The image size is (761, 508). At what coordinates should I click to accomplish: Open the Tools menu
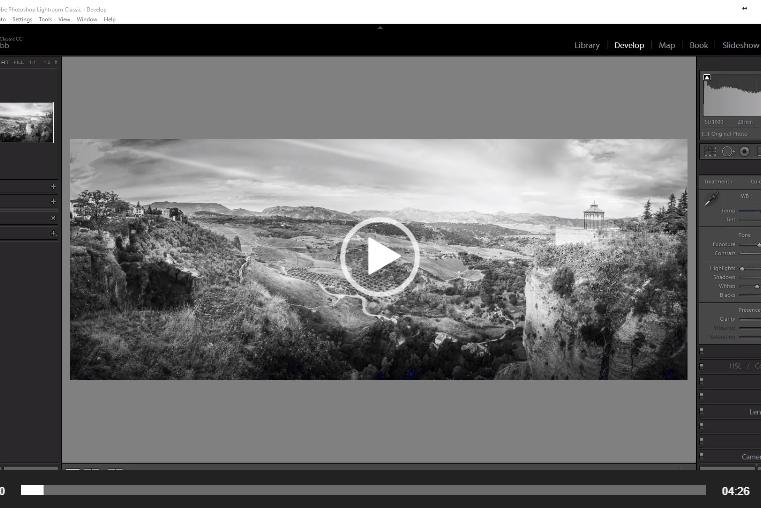pos(45,19)
